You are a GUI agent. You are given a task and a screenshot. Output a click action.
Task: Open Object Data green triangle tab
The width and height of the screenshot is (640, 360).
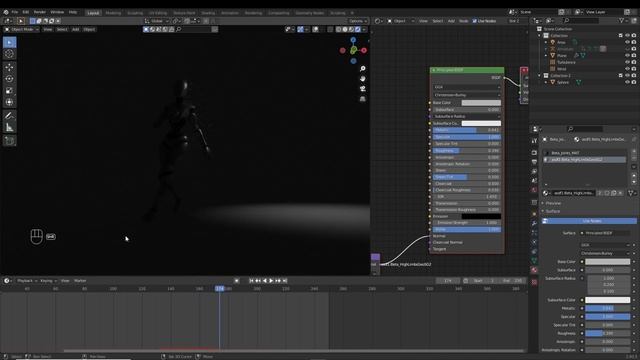point(534,260)
